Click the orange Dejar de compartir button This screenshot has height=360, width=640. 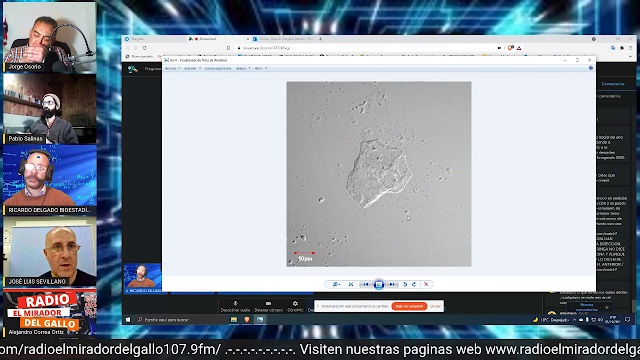(409, 306)
